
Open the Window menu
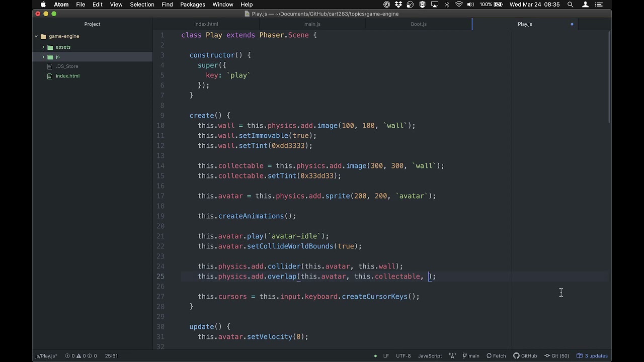point(223,5)
